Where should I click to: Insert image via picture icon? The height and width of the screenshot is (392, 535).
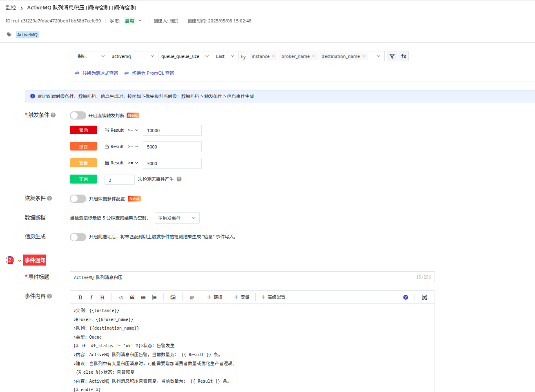(x=173, y=297)
